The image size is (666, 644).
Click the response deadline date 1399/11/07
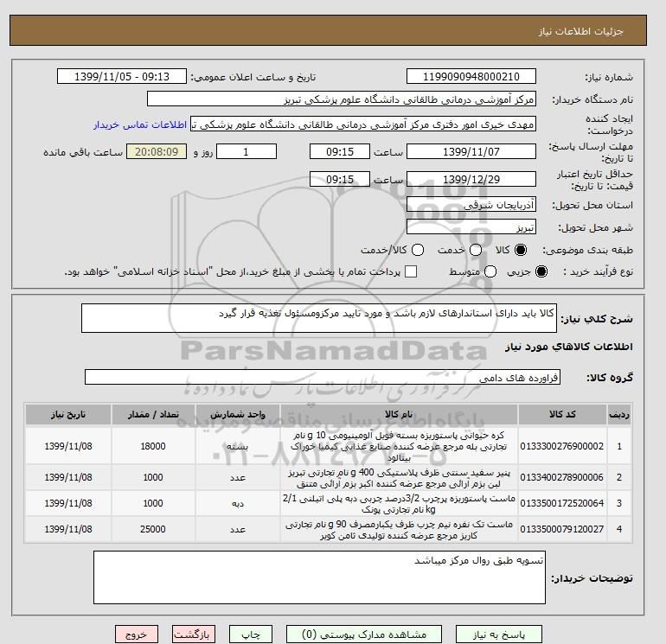(x=471, y=151)
